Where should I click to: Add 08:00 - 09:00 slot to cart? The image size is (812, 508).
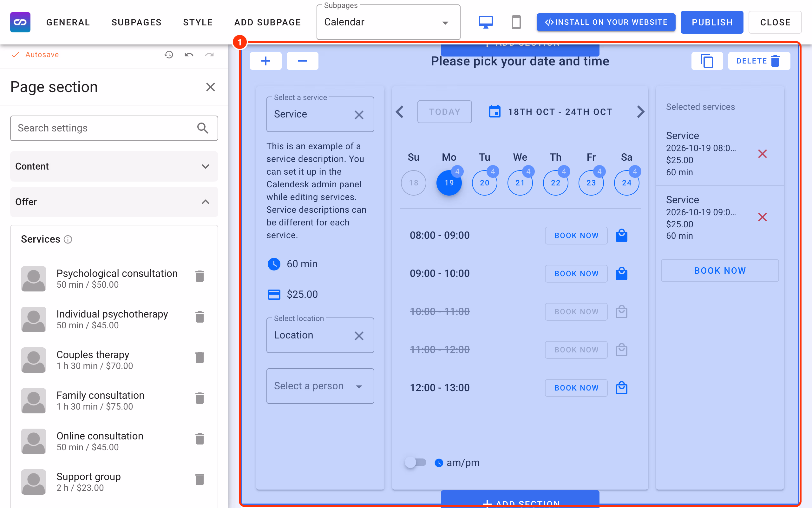point(621,235)
